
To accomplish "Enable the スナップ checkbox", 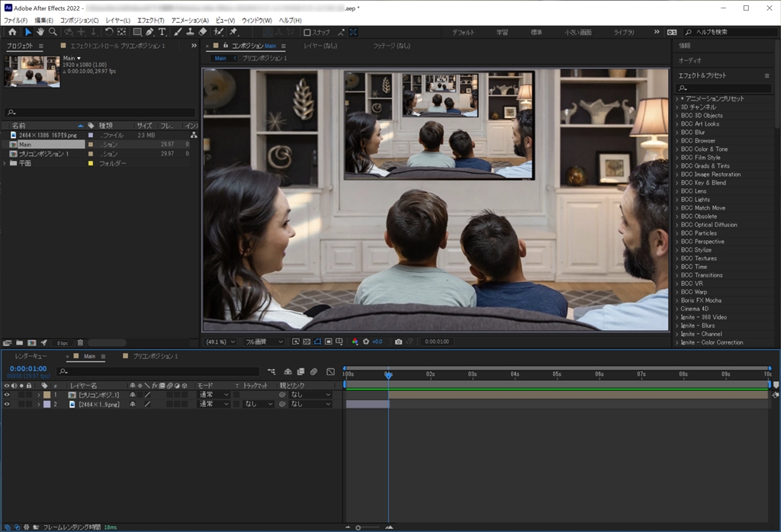I will tap(307, 33).
